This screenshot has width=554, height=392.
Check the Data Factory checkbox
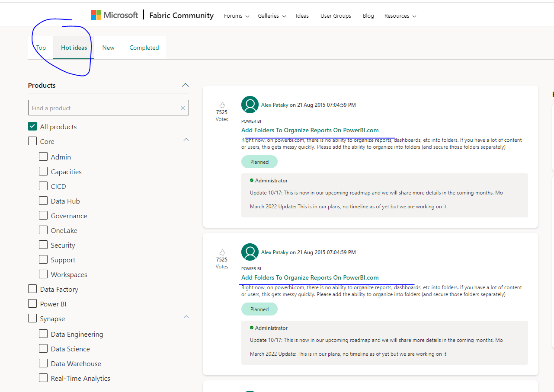pyautogui.click(x=32, y=289)
